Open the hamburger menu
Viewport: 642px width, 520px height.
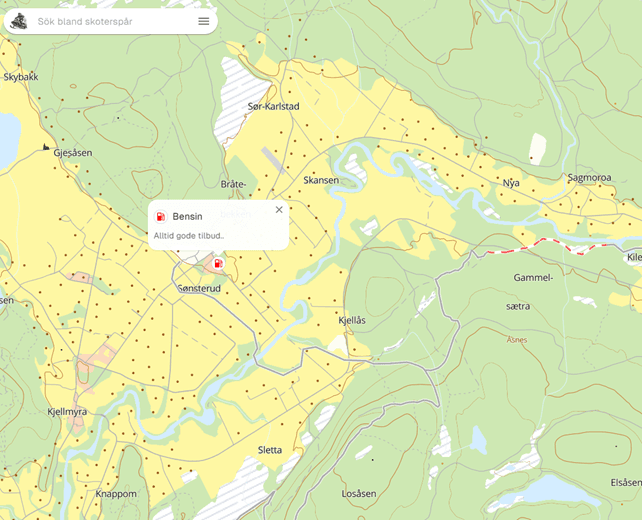point(204,21)
